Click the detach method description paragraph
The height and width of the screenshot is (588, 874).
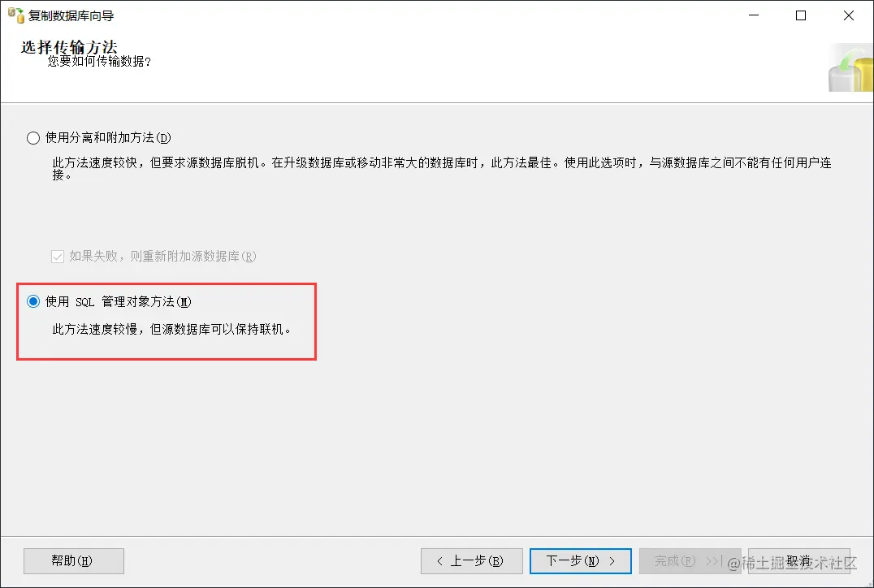(x=441, y=168)
